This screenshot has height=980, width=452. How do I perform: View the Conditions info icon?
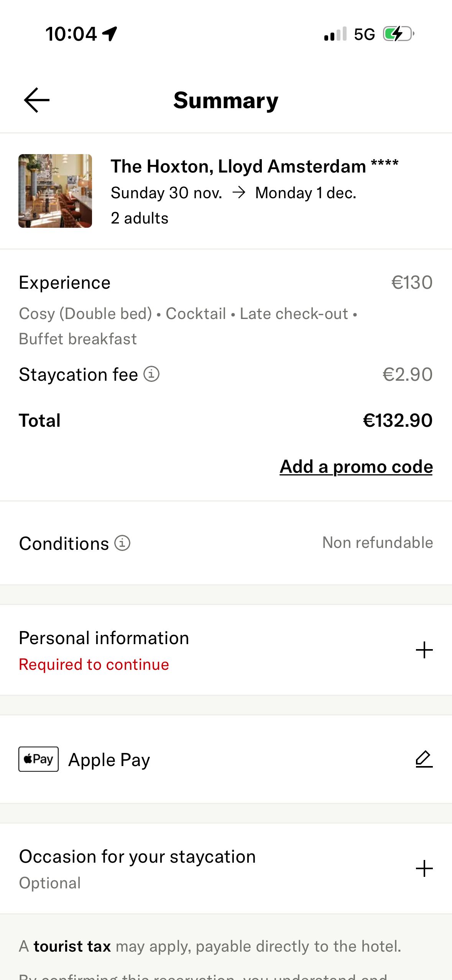pos(122,543)
